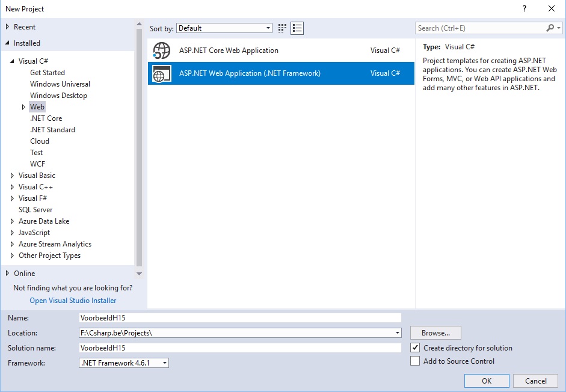Select Get Started in the tree
This screenshot has height=392, width=566.
click(48, 73)
